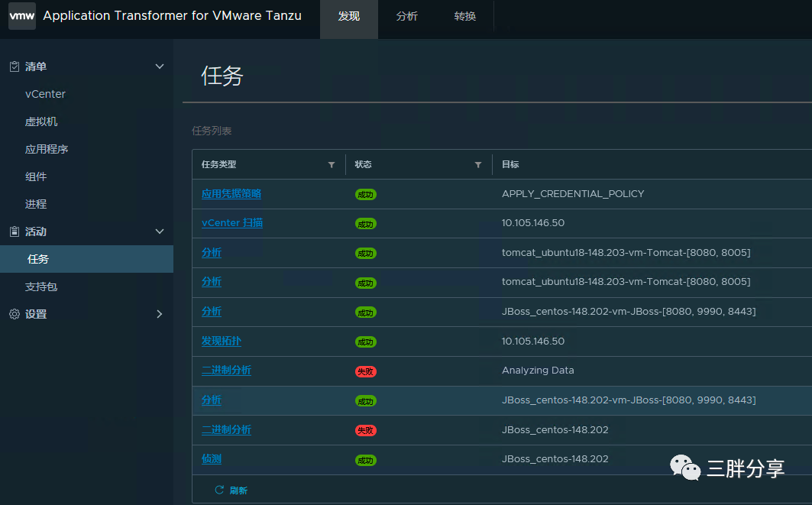Viewport: 812px width, 505px height.
Task: Open vCenter in the sidebar
Action: tap(45, 94)
